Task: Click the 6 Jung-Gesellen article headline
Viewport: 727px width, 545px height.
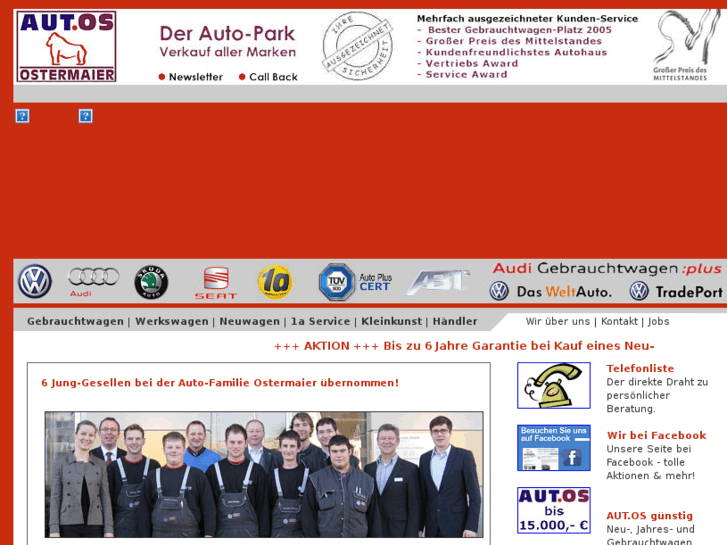Action: coord(220,383)
